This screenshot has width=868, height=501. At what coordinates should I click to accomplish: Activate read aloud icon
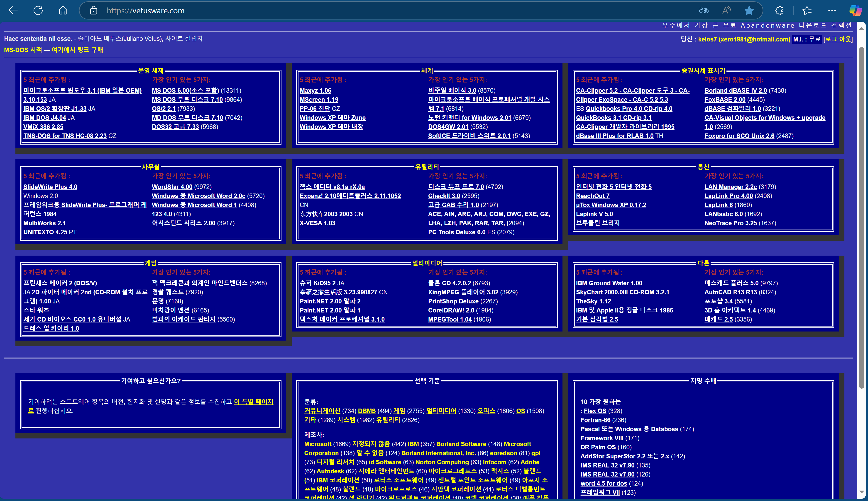tap(726, 11)
